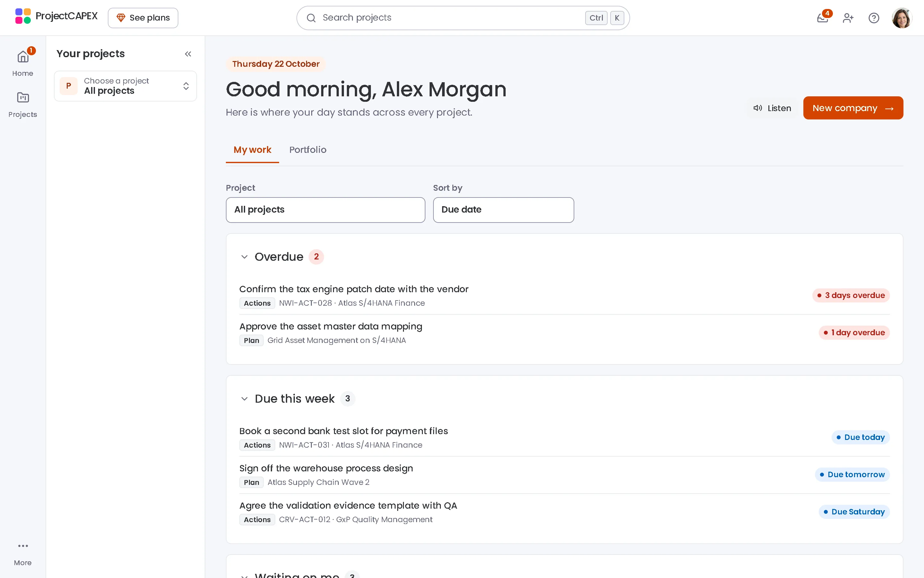Viewport: 924px width, 578px height.
Task: Click the Overdue count badge 2
Action: click(316, 257)
